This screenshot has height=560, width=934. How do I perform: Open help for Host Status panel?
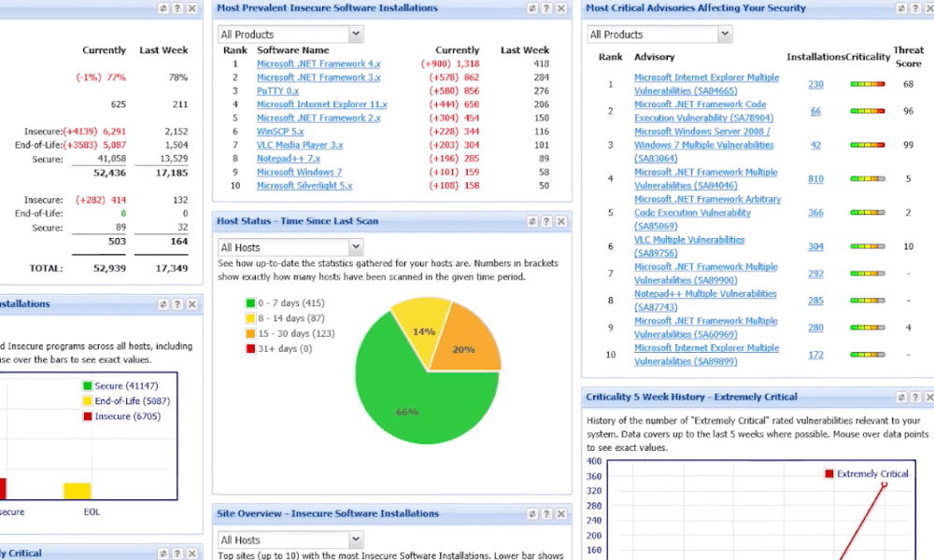click(546, 222)
